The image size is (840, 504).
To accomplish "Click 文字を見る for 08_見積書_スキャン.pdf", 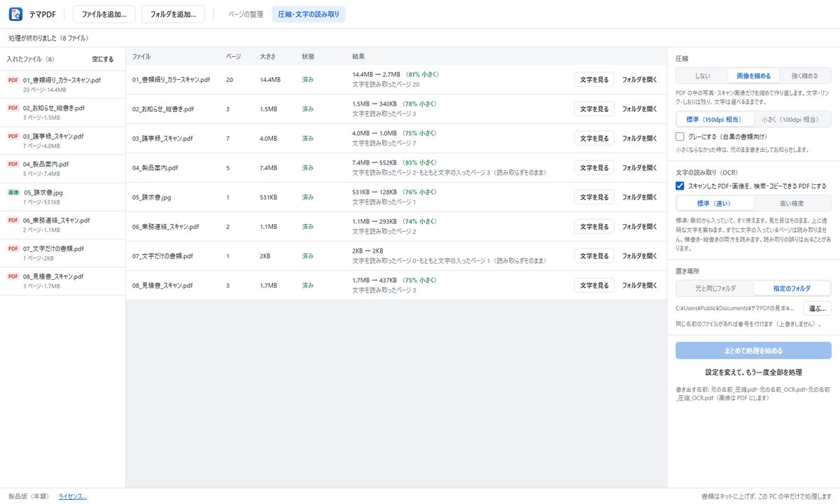I will coord(594,286).
